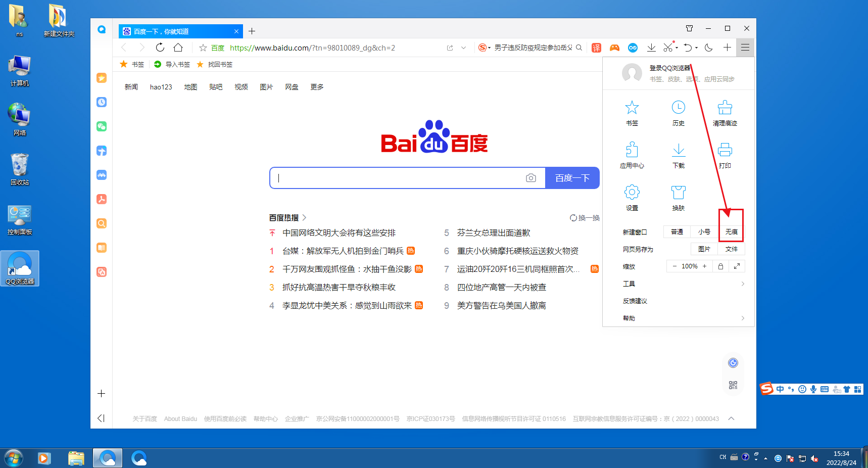Click the address bar URL field

point(312,48)
